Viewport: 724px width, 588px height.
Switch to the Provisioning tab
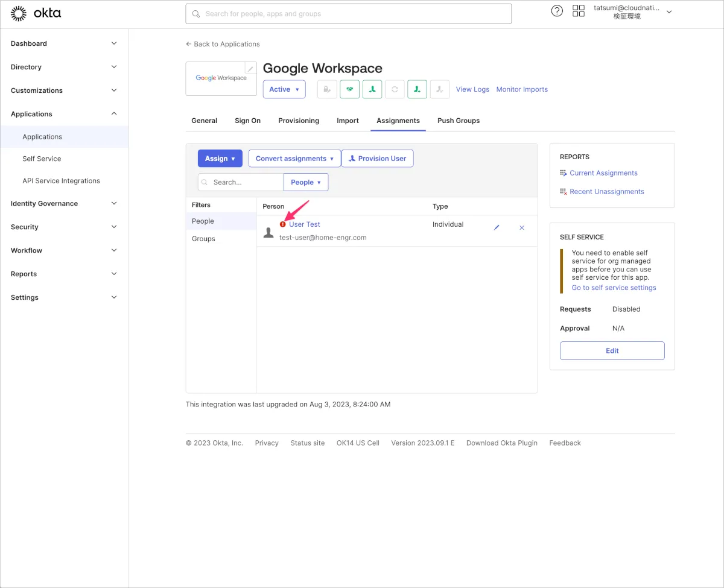pos(299,121)
